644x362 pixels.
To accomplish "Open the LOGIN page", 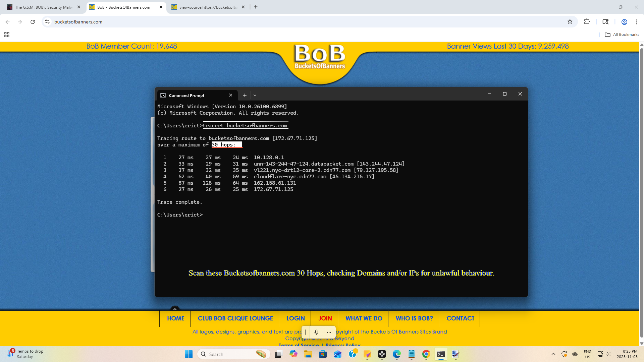I will (x=296, y=318).
